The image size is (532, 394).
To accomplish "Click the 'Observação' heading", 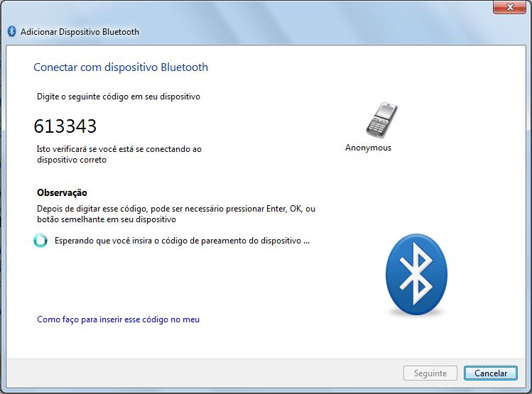I will pos(62,192).
